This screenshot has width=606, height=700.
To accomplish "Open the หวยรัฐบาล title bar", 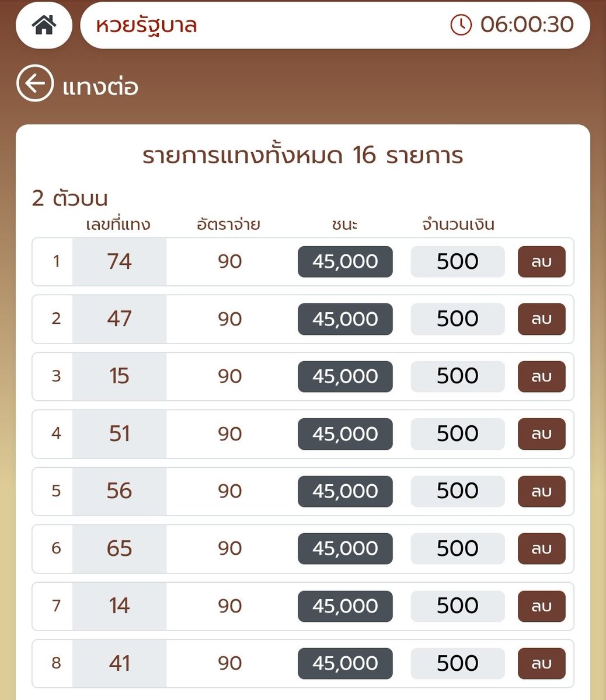I will point(335,26).
